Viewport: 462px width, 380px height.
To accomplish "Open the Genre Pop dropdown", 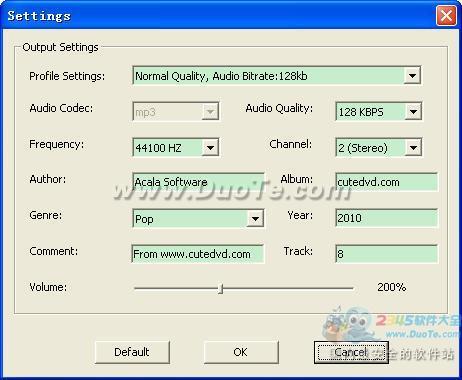I will pos(198,219).
